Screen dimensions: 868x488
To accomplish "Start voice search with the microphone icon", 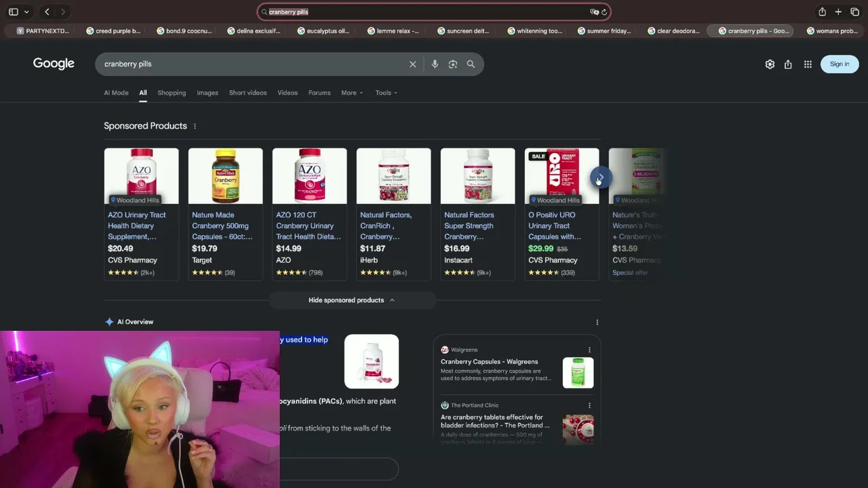I will pyautogui.click(x=435, y=64).
